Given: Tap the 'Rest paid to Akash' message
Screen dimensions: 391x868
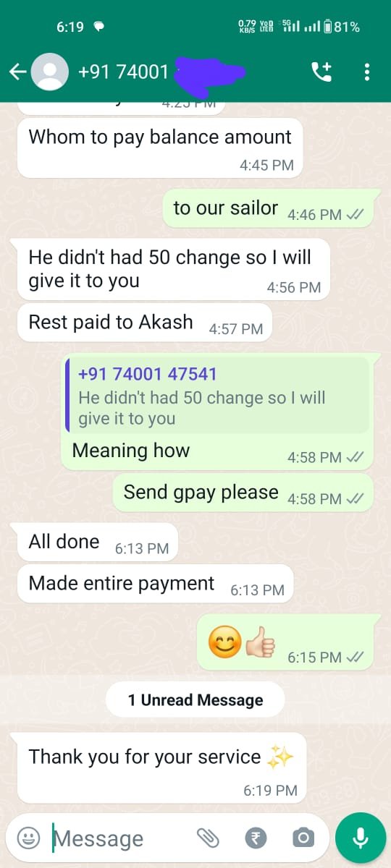Looking at the screenshot, I should 145,323.
